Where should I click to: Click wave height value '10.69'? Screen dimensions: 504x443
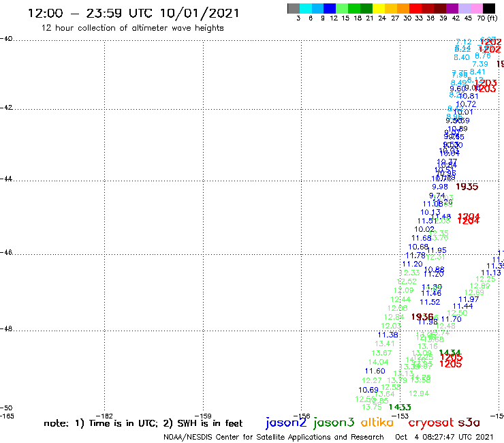[x=368, y=390]
